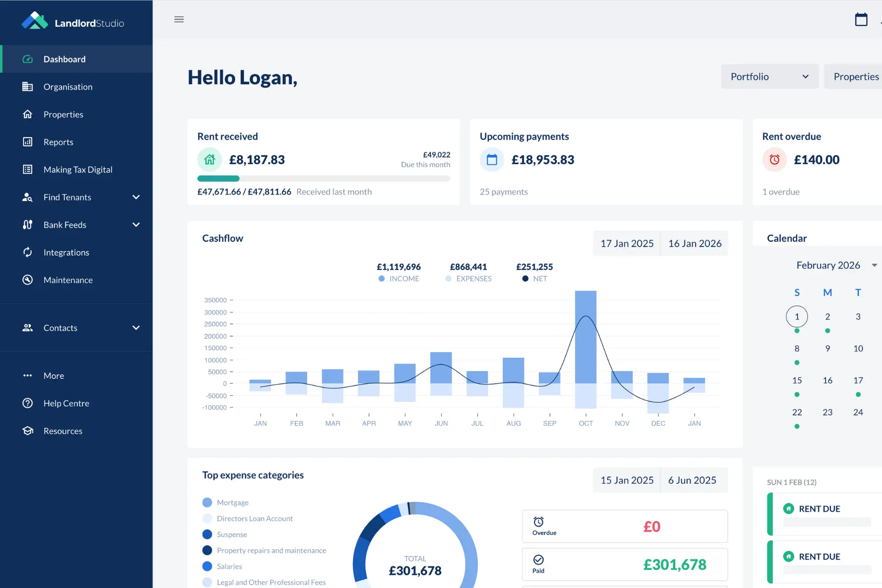Toggle the Directors Loan Account category

[247, 518]
